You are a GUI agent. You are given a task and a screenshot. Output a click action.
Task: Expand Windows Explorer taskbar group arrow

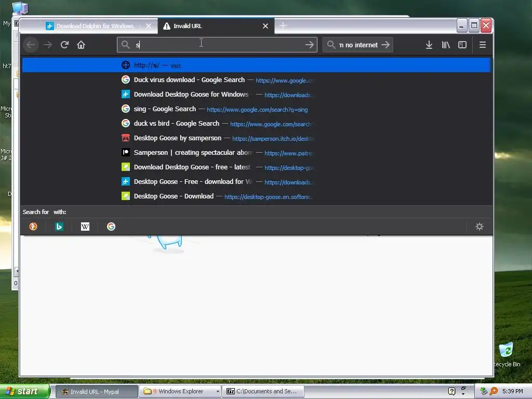coord(218,392)
